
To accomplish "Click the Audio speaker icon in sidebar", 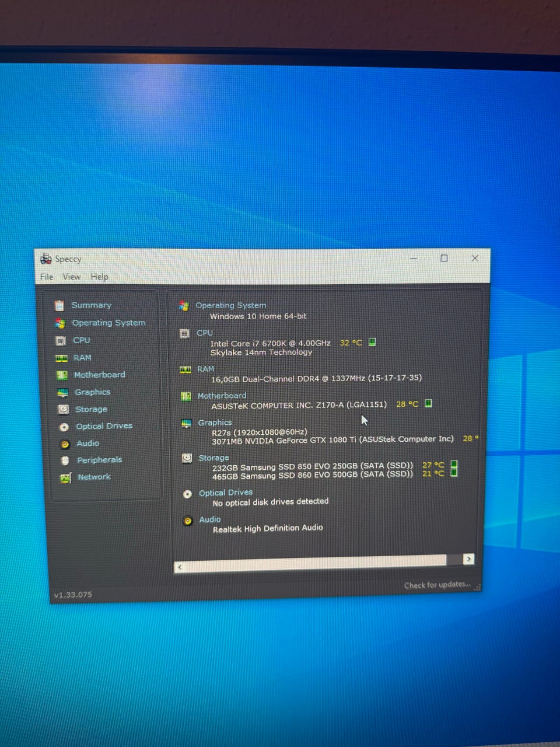I will click(65, 444).
